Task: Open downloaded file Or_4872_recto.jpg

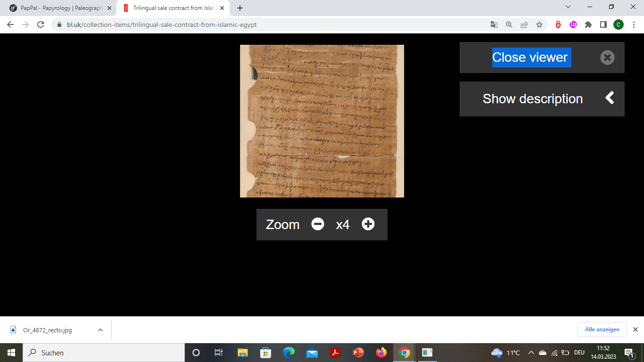Action: [x=47, y=330]
